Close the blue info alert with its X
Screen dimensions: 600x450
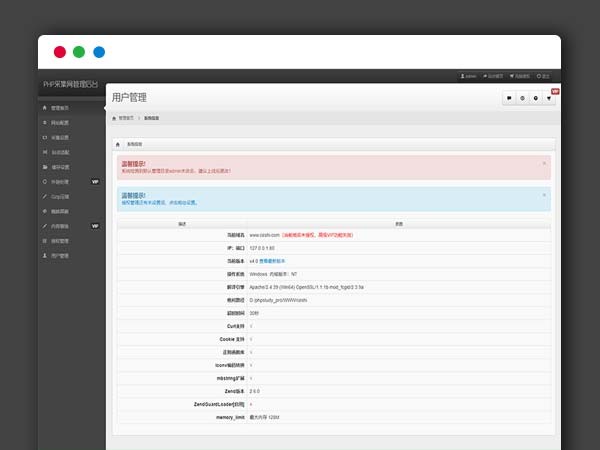[544, 195]
